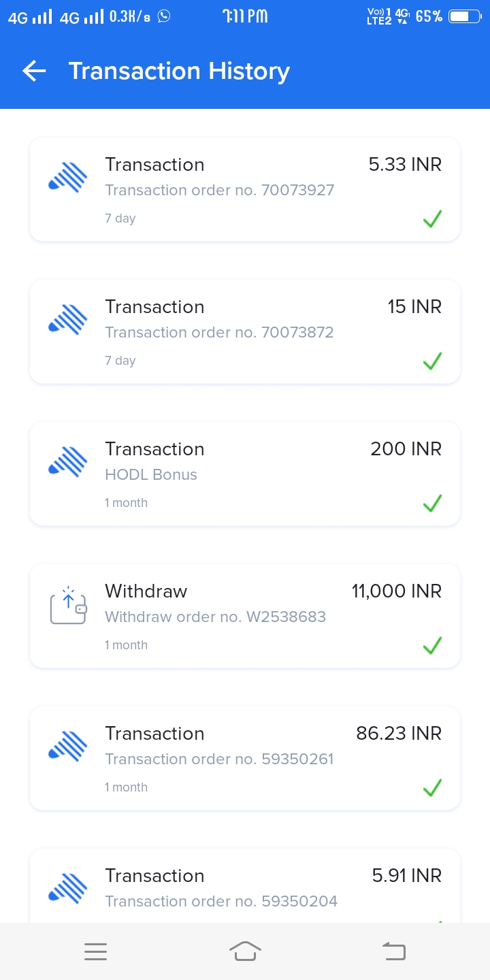The image size is (490, 980).
Task: Tap the Withdraw wallet icon
Action: [x=68, y=605]
